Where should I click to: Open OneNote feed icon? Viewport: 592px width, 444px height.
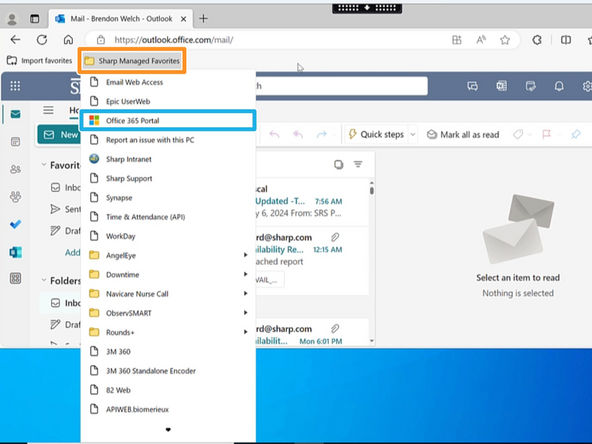click(501, 86)
